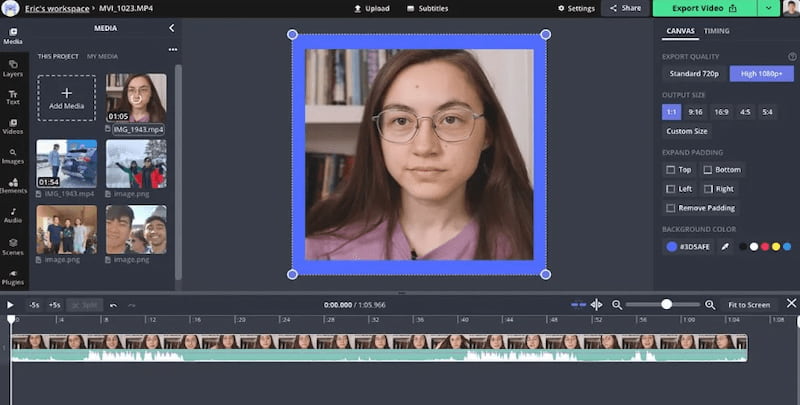Screen dimensions: 800x405
Task: Click the Share button
Action: (x=626, y=8)
